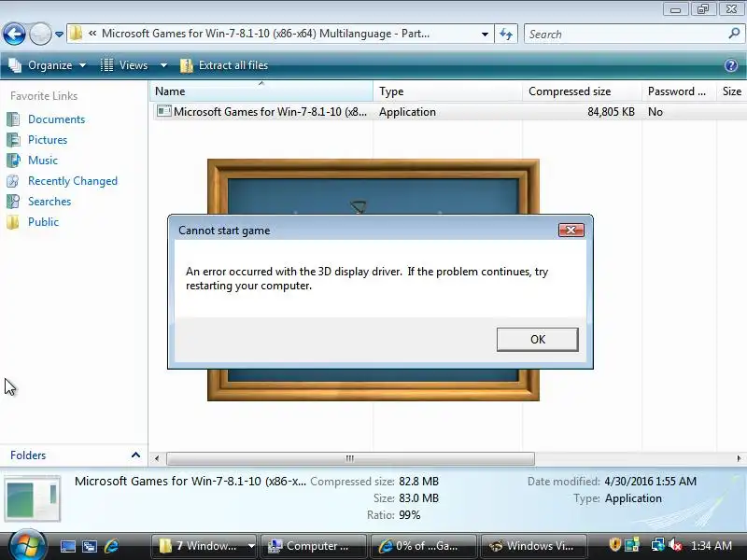Click the 1:34 AM clock
Viewport: 747px width, 560px height.
(x=712, y=546)
